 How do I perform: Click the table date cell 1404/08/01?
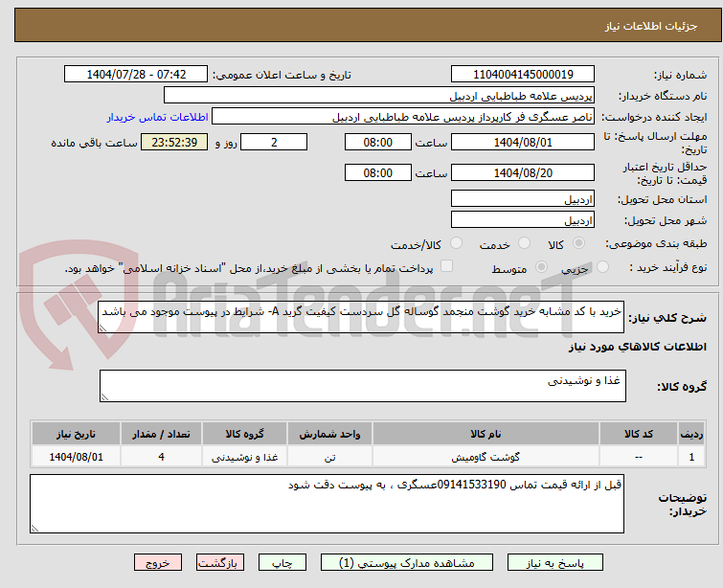tap(76, 457)
